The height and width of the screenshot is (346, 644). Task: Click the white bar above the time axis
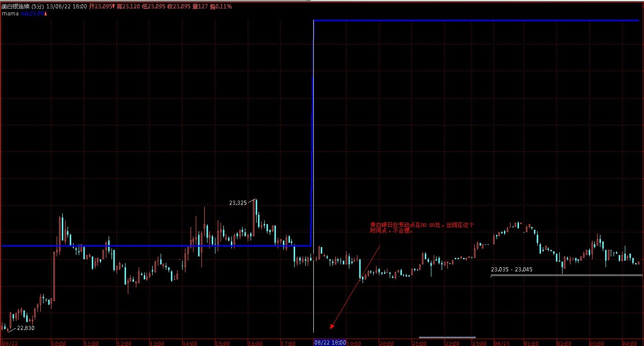(x=447, y=337)
